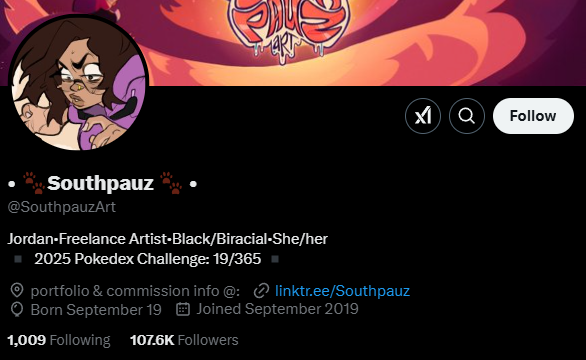View the Southpauz profile picture
The width and height of the screenshot is (586, 360).
click(78, 83)
